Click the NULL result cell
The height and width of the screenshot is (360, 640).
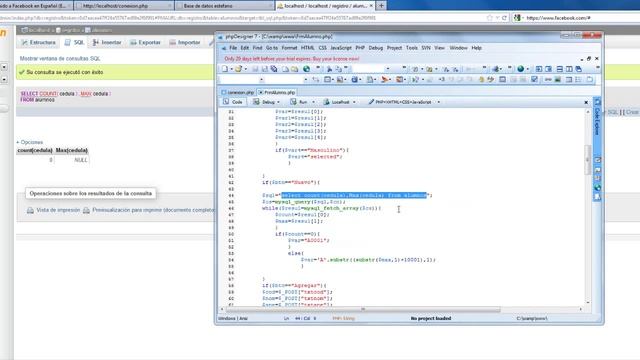[80, 160]
